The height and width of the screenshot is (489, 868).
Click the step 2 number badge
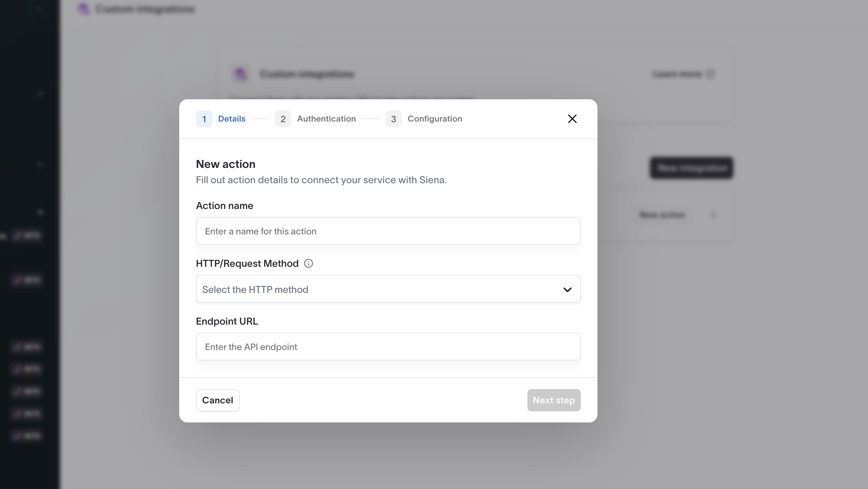(x=283, y=119)
